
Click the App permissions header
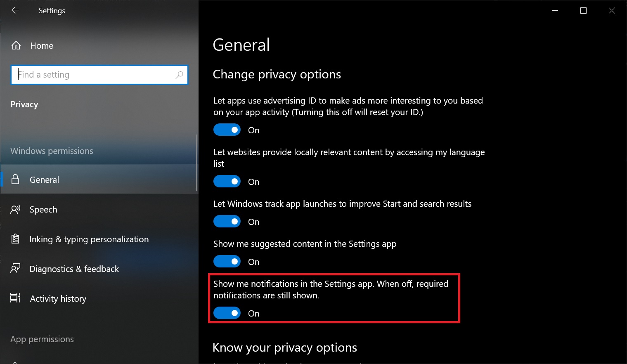(x=42, y=339)
